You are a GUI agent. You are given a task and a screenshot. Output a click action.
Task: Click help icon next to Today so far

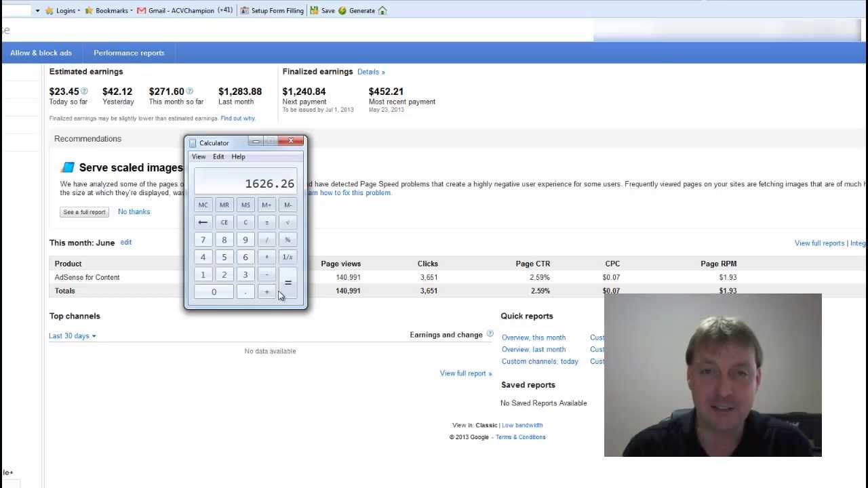pos(84,91)
